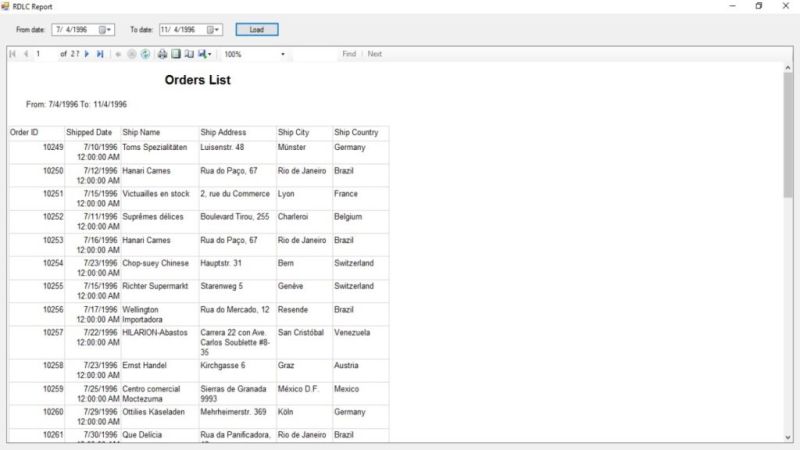Click the Load button
The height and width of the screenshot is (450, 800).
coord(257,30)
